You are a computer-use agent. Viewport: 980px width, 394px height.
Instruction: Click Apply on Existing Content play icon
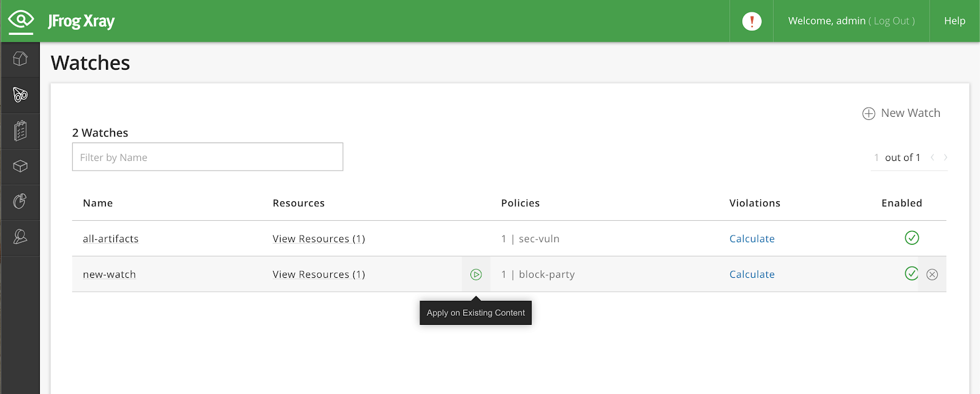pos(476,275)
